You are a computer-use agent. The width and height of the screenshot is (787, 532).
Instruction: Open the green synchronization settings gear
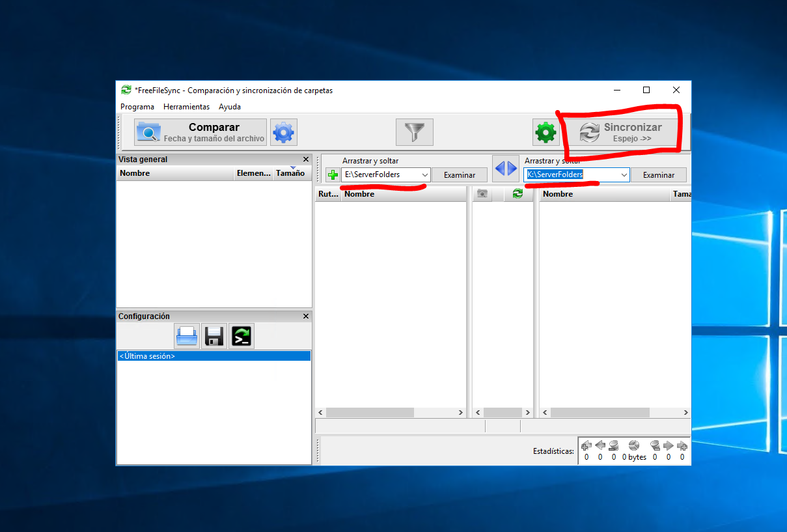545,133
